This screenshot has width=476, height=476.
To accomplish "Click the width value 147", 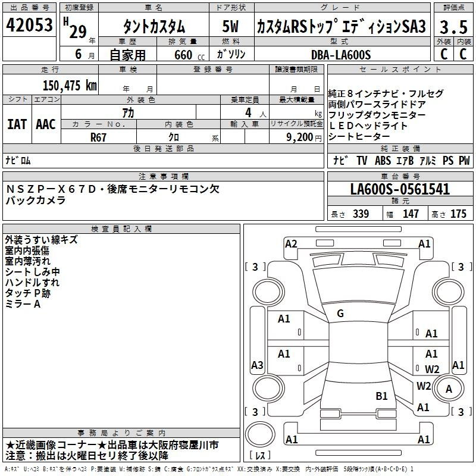I will point(411,214).
